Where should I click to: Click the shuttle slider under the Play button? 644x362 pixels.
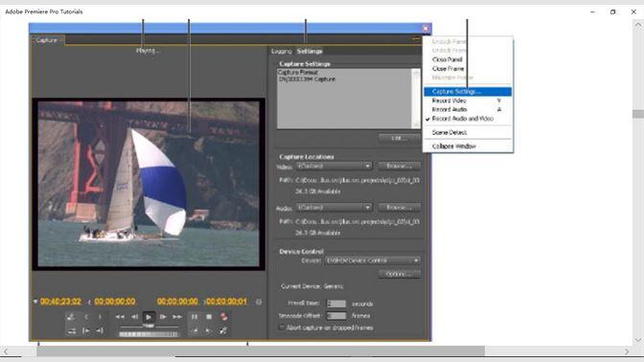[149, 327]
